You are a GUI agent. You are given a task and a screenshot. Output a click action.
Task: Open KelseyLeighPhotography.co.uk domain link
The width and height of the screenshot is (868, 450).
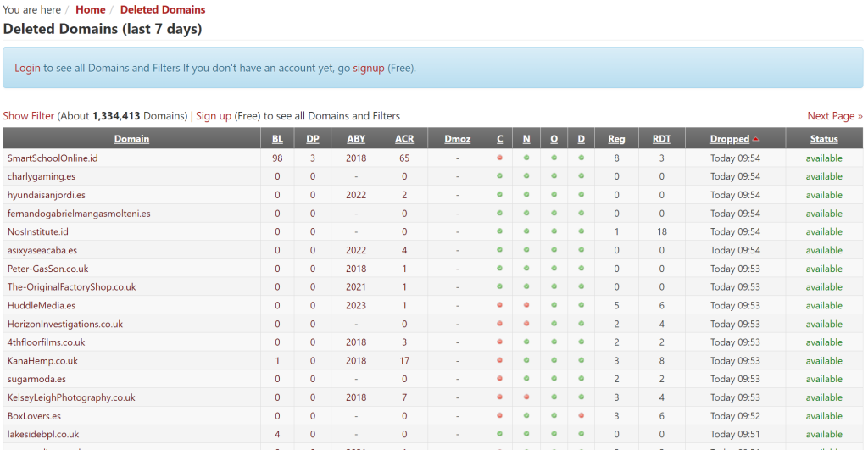pos(71,397)
